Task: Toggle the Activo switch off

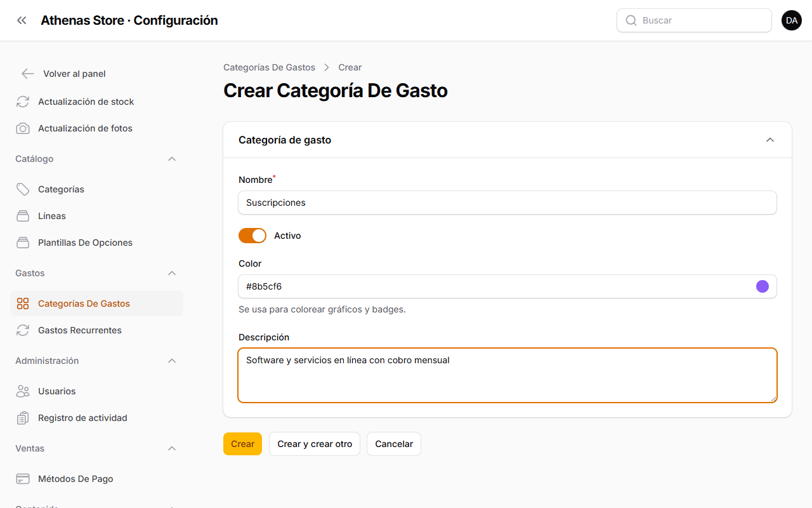Action: [252, 236]
